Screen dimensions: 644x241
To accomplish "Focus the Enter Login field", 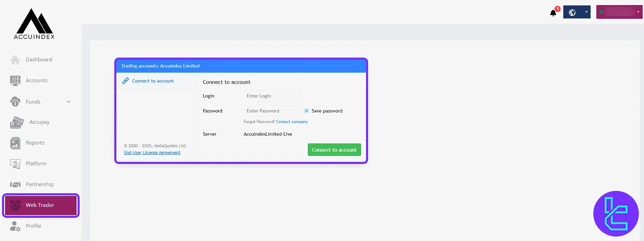I will pyautogui.click(x=271, y=96).
